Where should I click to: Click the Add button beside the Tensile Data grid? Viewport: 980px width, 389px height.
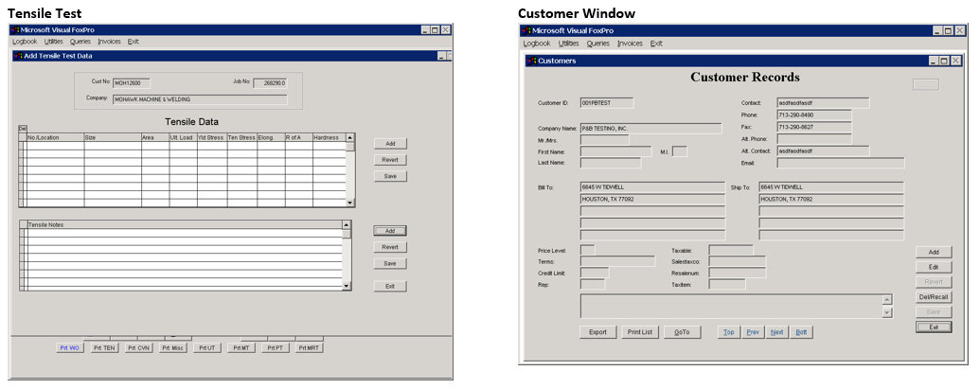click(x=390, y=144)
